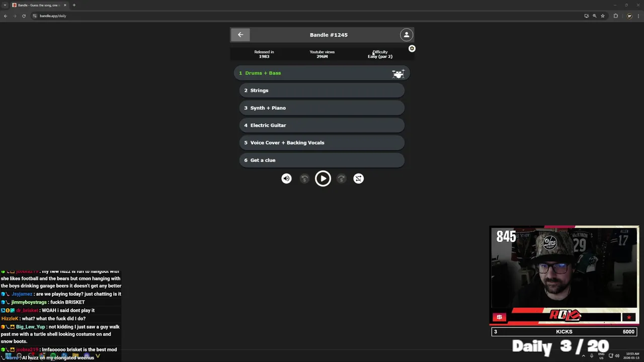The width and height of the screenshot is (644, 362).
Task: Open system volume tray icon
Action: (x=617, y=356)
